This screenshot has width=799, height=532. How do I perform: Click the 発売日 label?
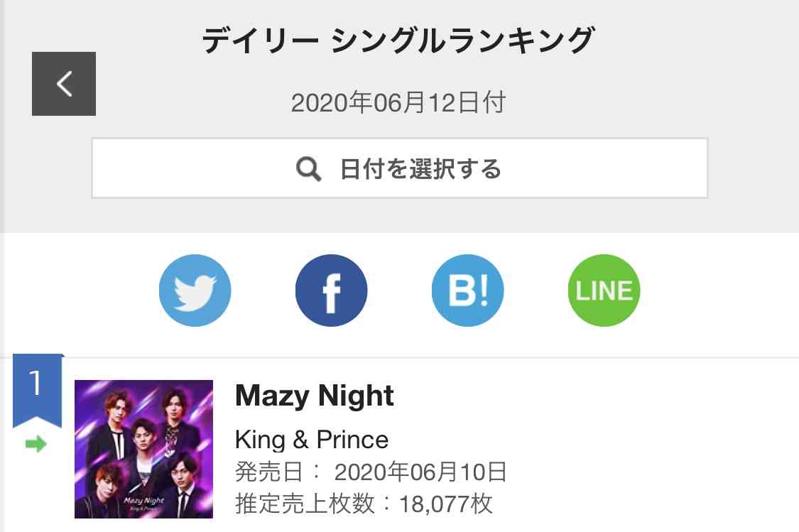(x=269, y=472)
